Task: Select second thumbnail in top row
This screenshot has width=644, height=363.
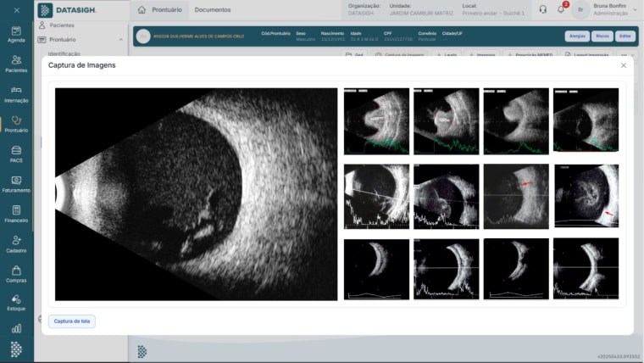Action: [447, 121]
